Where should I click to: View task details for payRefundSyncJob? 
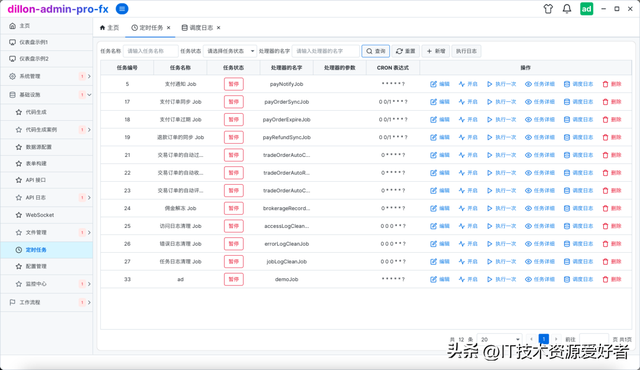coord(540,137)
